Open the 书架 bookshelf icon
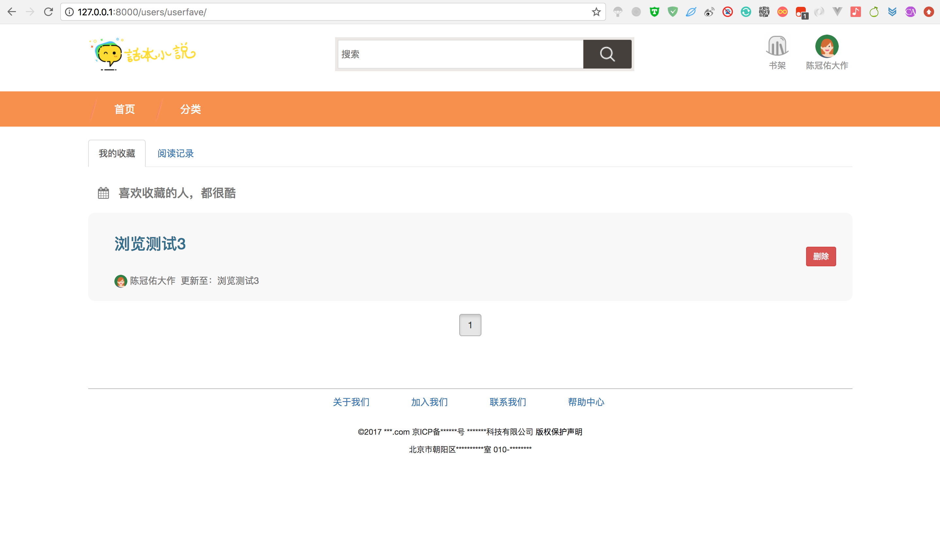This screenshot has width=940, height=560. (x=777, y=46)
